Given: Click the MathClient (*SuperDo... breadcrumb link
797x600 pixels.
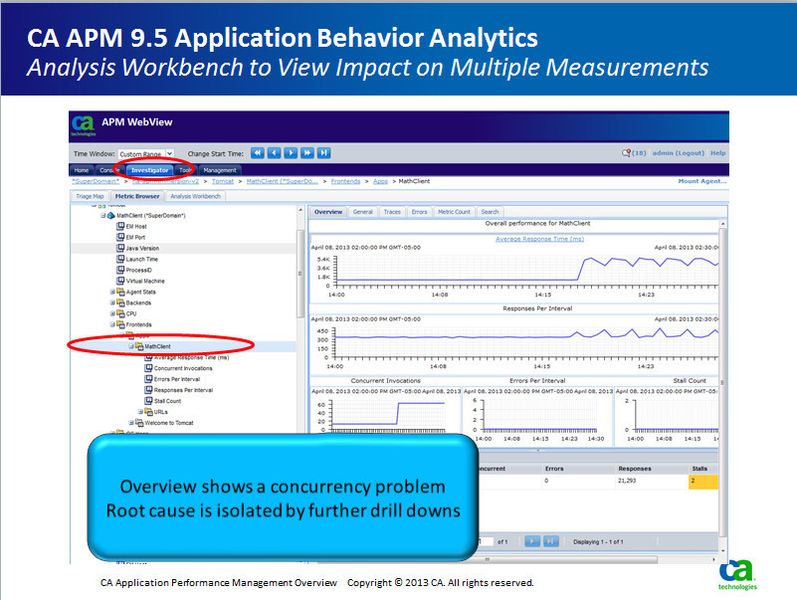Looking at the screenshot, I should [x=282, y=181].
